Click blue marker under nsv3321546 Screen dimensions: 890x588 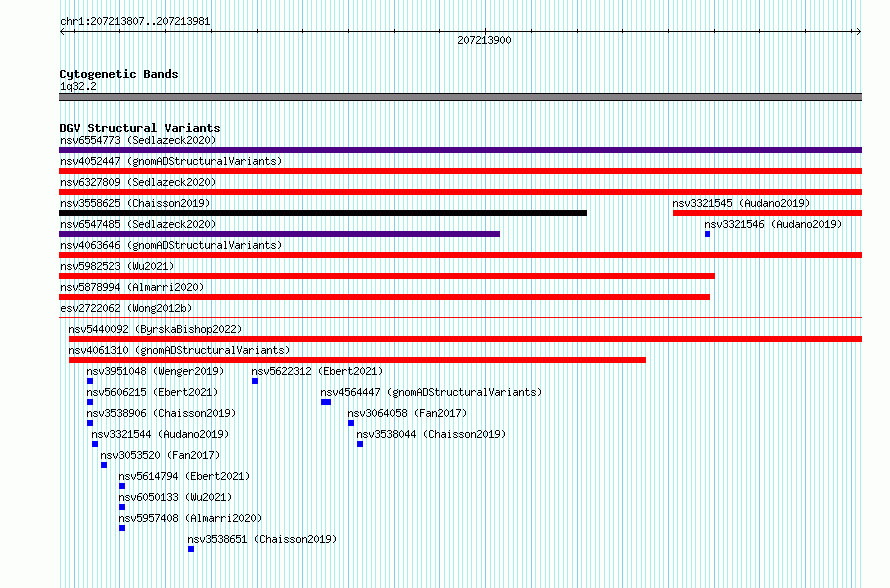707,234
